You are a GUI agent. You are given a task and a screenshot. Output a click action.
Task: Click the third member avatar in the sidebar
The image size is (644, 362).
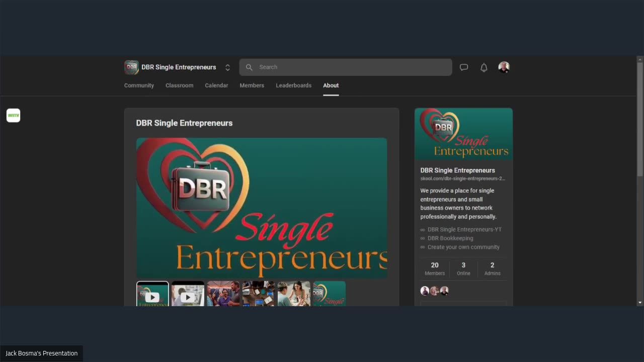pos(444,291)
